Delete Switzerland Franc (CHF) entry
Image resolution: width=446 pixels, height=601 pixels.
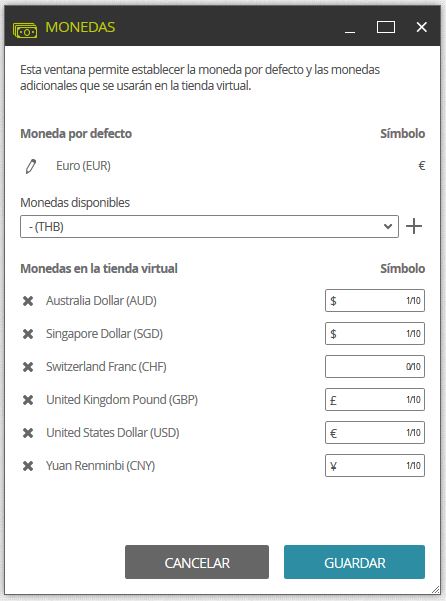click(x=28, y=367)
